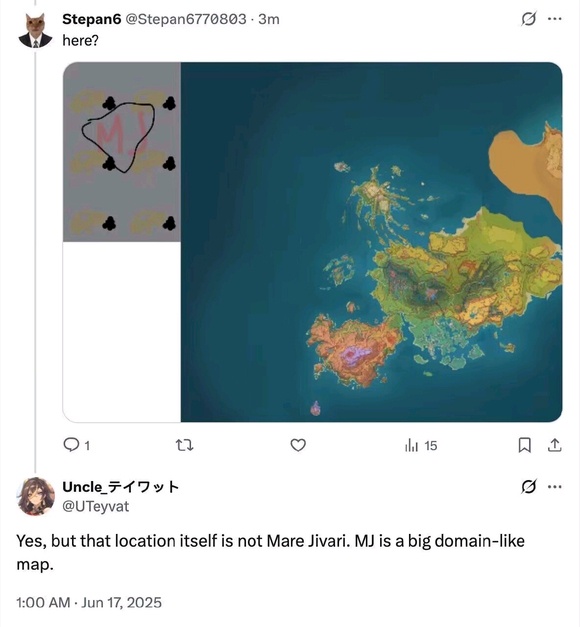The width and height of the screenshot is (580, 627).
Task: Open more options on Stepan6's tweet
Action: coord(554,19)
